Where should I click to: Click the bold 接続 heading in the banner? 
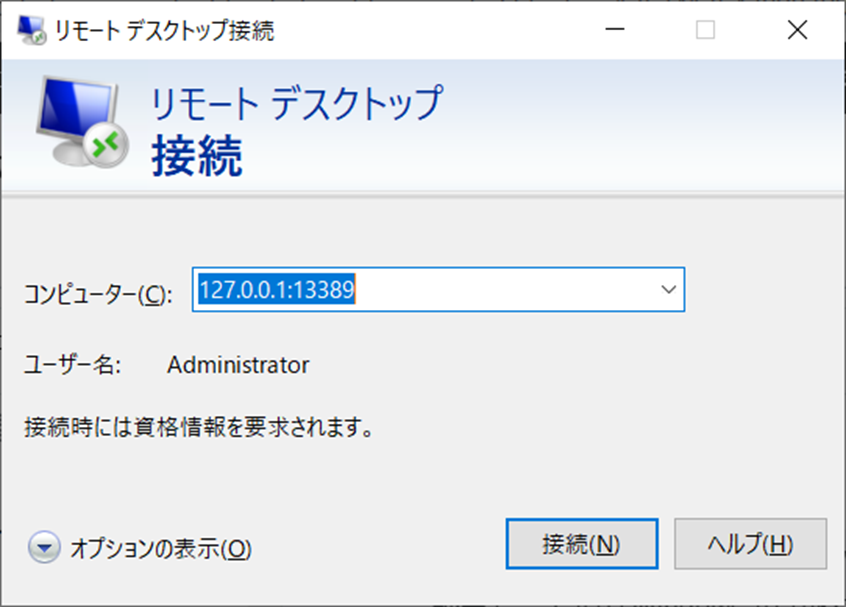pyautogui.click(x=197, y=156)
